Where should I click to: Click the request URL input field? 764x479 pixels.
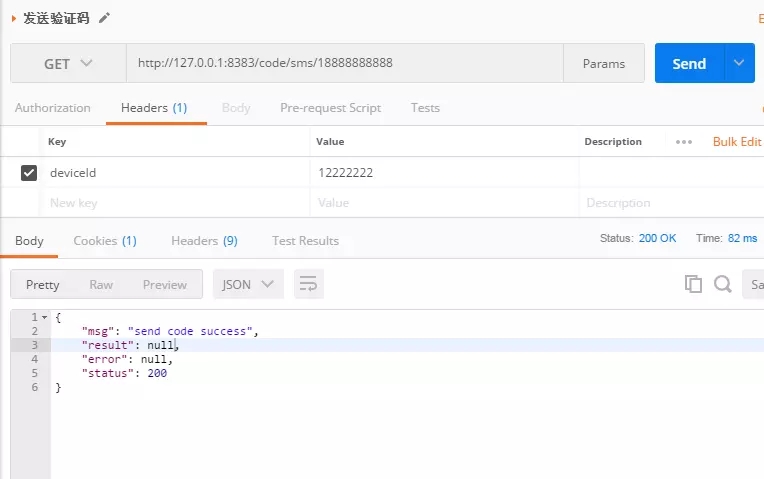click(x=345, y=63)
